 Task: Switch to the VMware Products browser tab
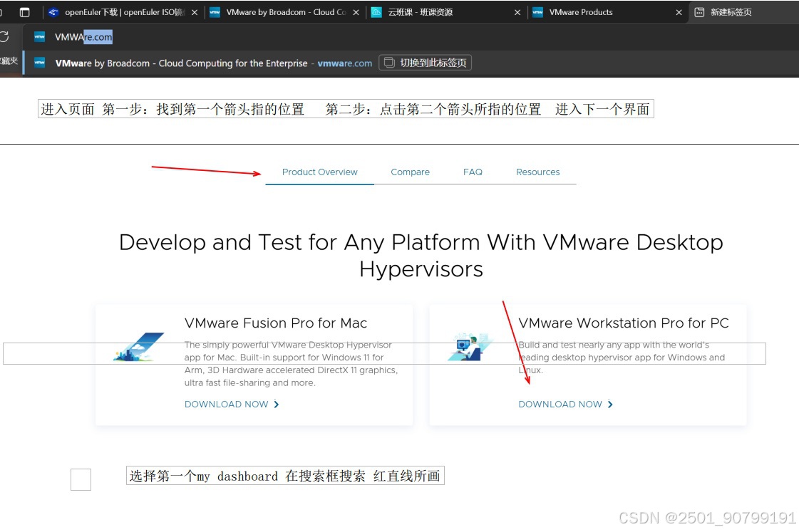tap(607, 12)
